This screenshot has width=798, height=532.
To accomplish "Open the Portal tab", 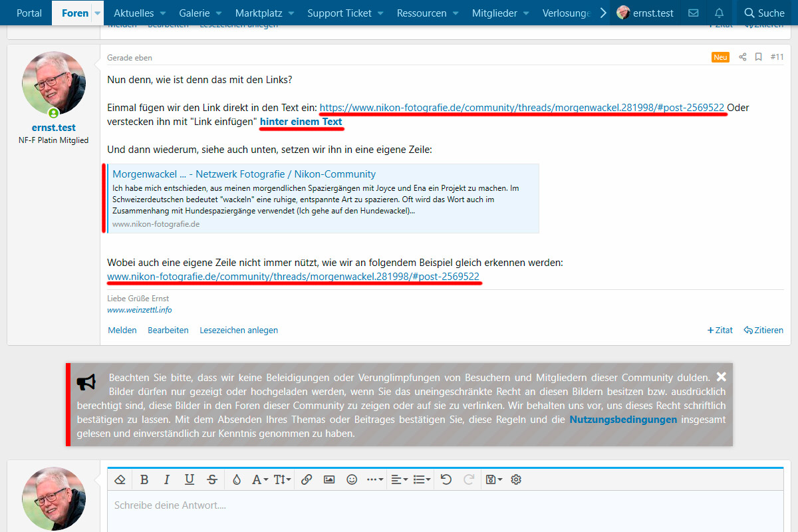I will (x=29, y=13).
